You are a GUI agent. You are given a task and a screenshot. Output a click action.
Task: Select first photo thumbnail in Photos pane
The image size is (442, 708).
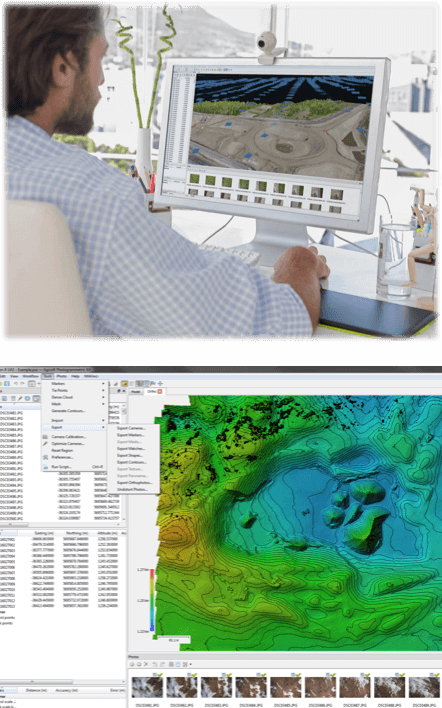pyautogui.click(x=147, y=687)
